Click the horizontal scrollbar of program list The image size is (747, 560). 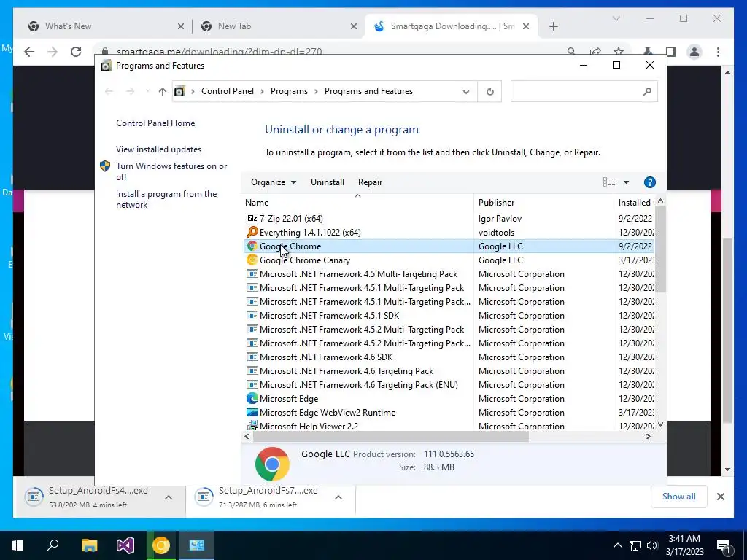click(391, 436)
